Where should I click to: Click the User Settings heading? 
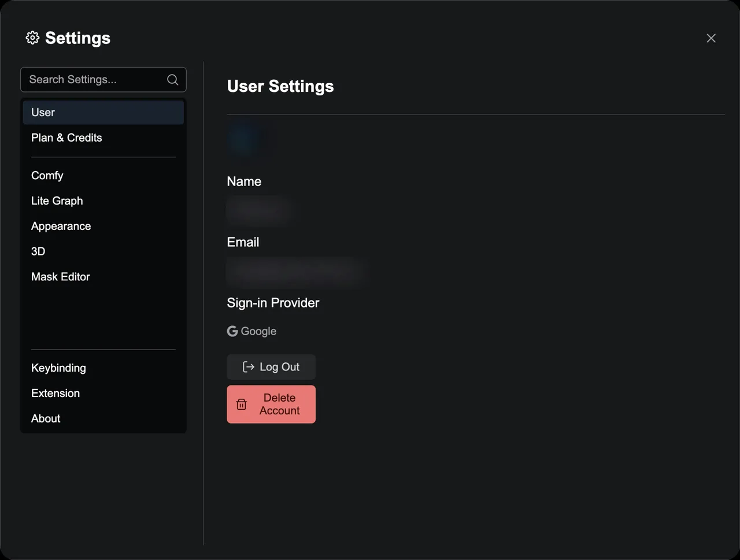coord(280,86)
